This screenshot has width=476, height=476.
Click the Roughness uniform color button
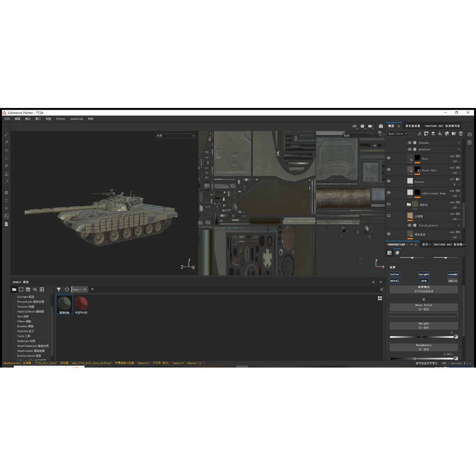[424, 347]
